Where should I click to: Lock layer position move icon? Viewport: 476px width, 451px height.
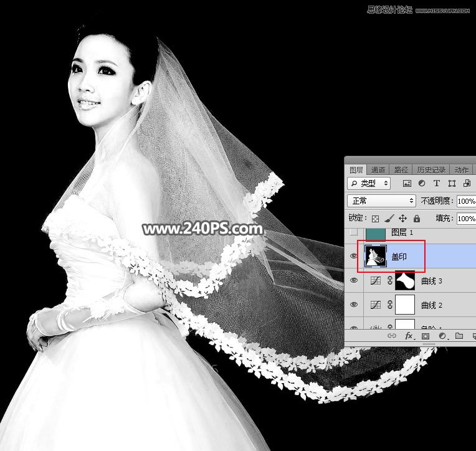[402, 218]
